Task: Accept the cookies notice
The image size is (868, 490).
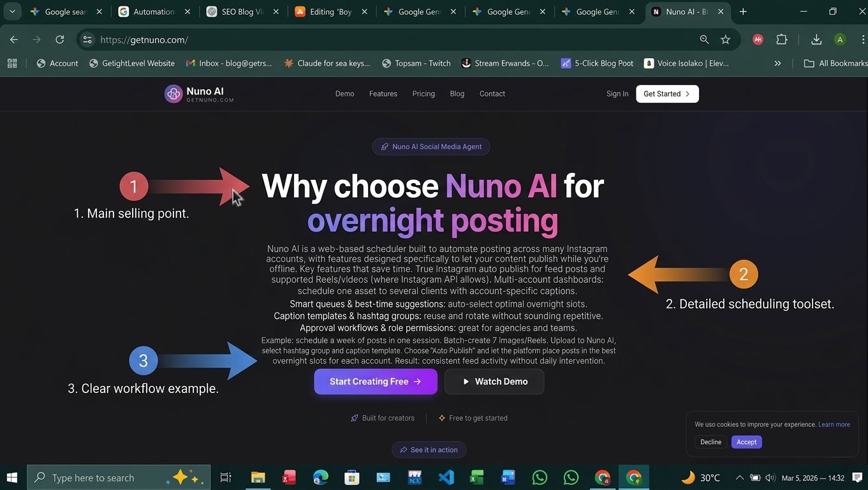Action: [x=746, y=442]
